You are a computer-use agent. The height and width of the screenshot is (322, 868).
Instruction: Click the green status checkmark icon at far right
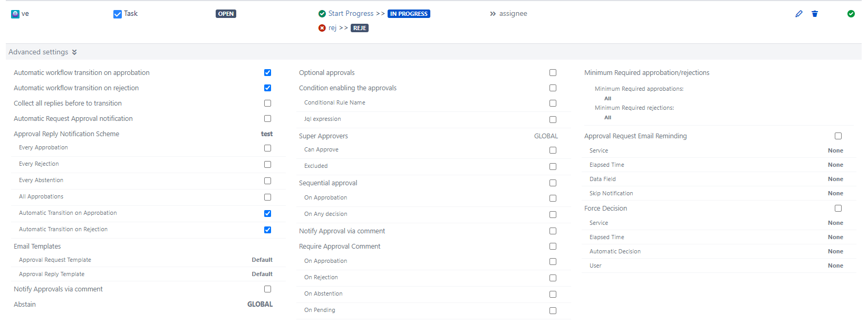coord(851,14)
